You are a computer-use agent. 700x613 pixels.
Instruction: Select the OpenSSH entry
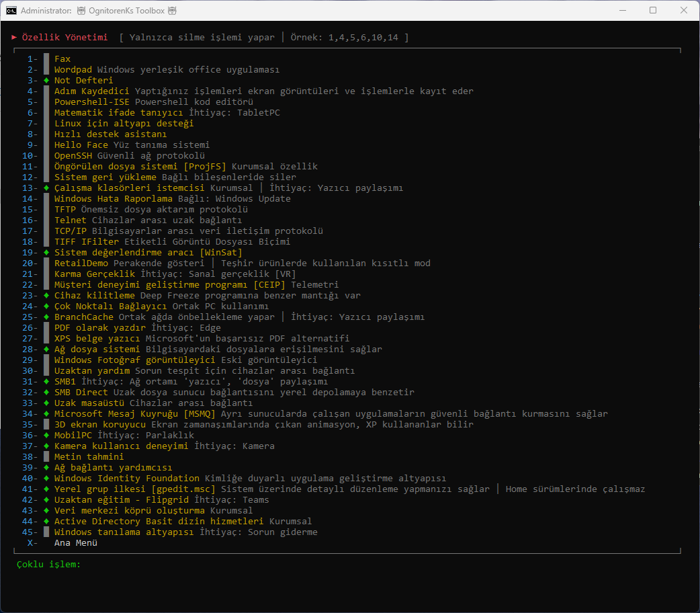click(x=73, y=155)
